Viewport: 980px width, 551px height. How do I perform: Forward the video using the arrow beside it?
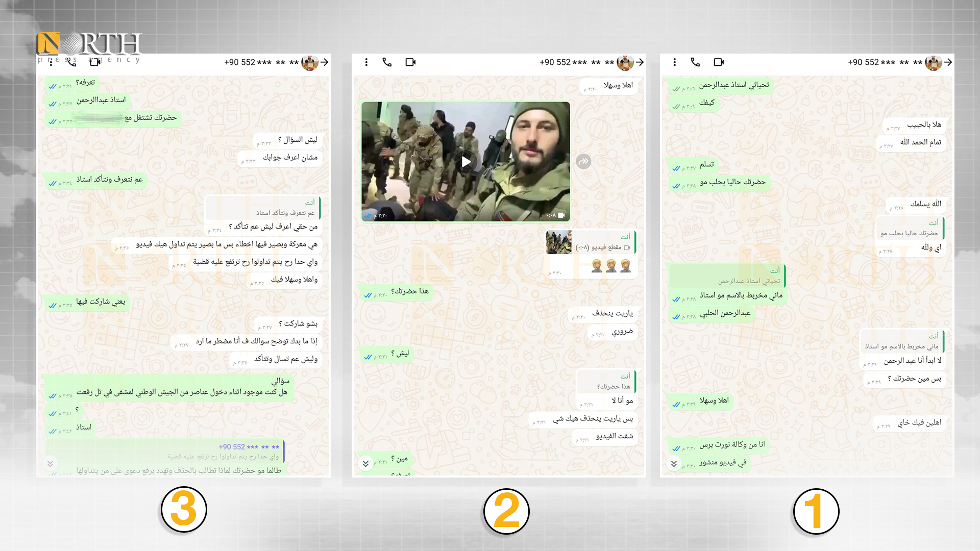(x=583, y=162)
